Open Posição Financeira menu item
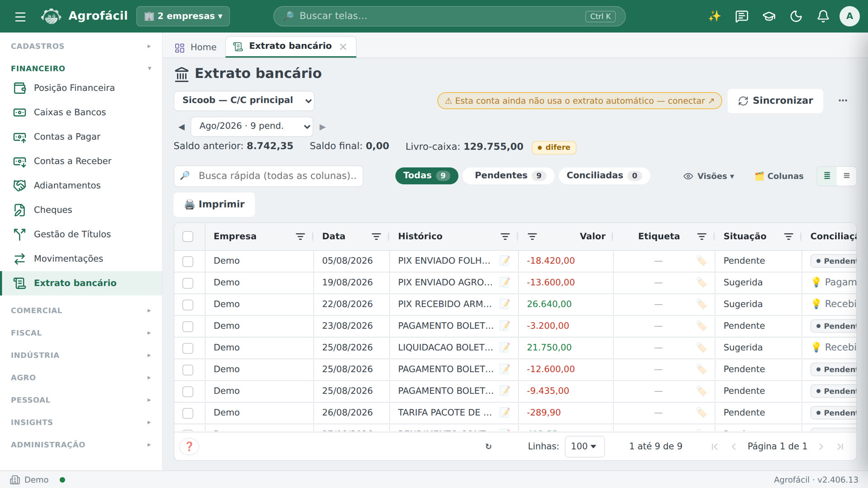Screen dimensions: 868x488 81,88
